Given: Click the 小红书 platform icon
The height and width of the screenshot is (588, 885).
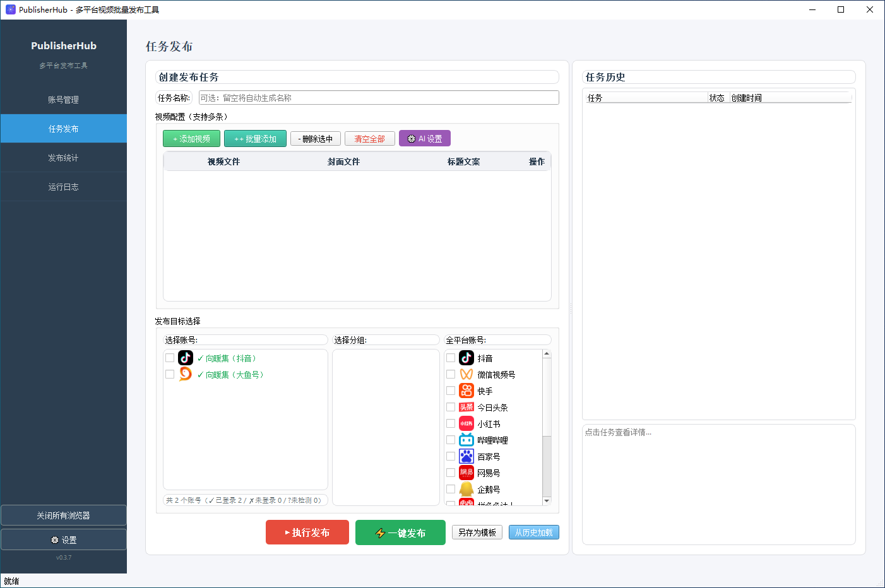Looking at the screenshot, I should click(x=466, y=423).
